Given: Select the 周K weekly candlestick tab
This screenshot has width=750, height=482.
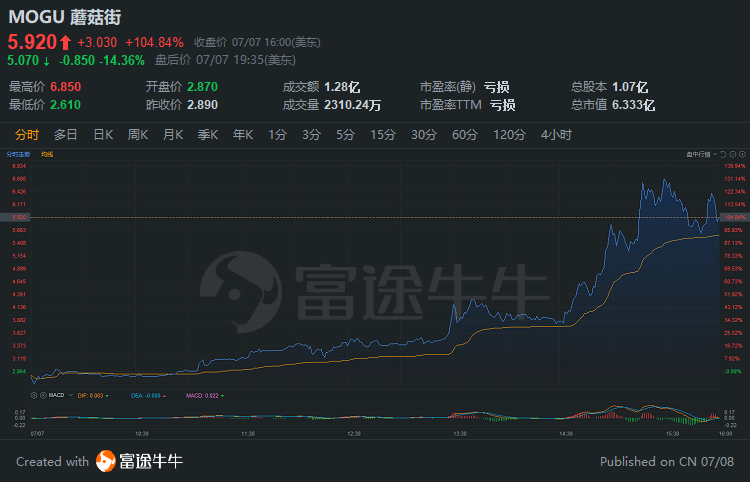Looking at the screenshot, I should (138, 135).
